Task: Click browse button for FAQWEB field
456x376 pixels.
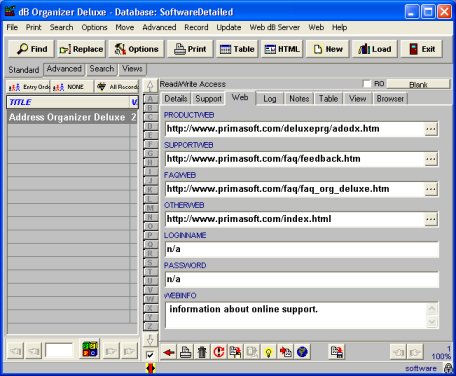Action: pyautogui.click(x=431, y=189)
